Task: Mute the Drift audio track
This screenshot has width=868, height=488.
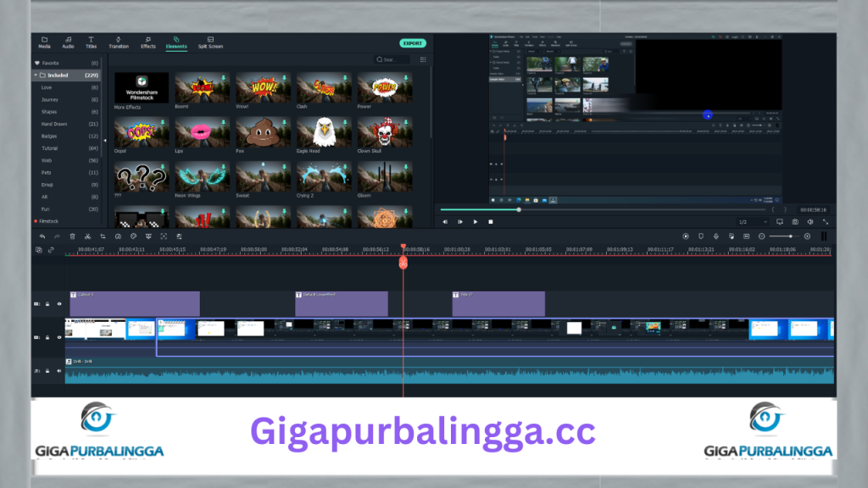Action: pyautogui.click(x=59, y=371)
